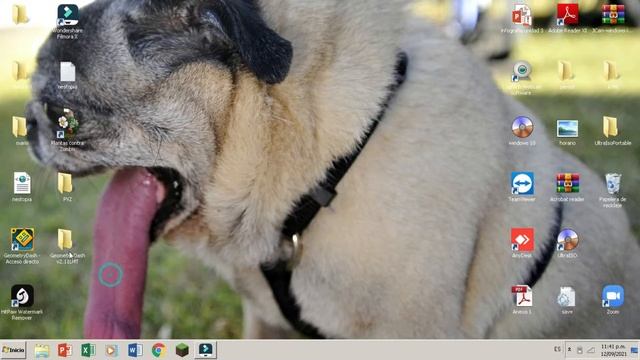Open the Plantas contra Zombis shortcut
The height and width of the screenshot is (360, 640).
tap(67, 130)
